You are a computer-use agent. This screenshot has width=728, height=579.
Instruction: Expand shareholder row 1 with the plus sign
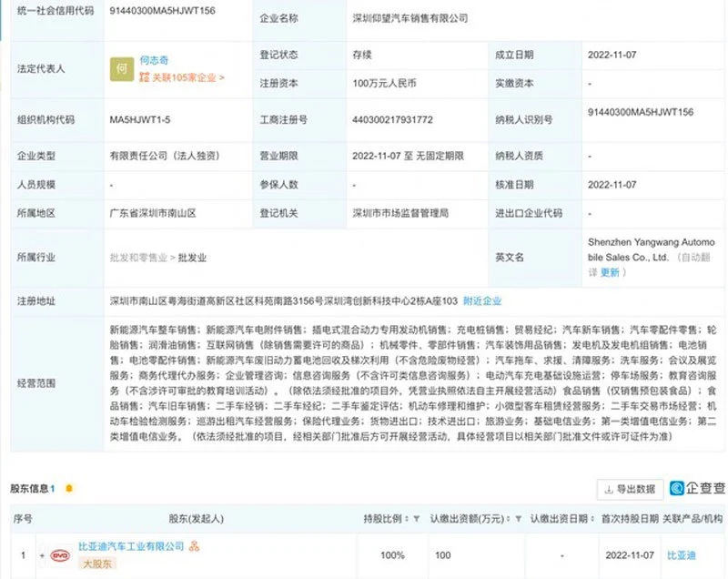42,555
